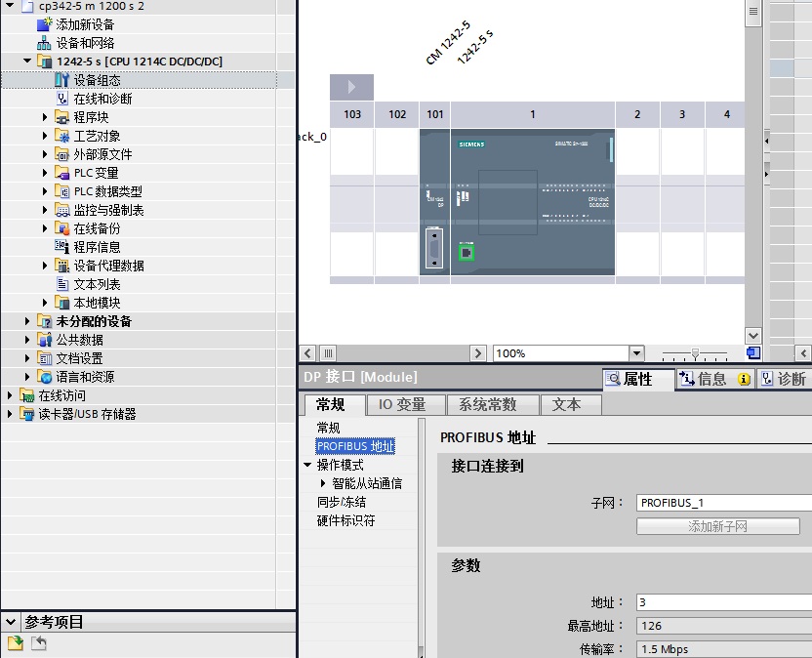Image resolution: width=812 pixels, height=658 pixels.
Task: Click the 语言和资源 globe icon
Action: [x=45, y=377]
